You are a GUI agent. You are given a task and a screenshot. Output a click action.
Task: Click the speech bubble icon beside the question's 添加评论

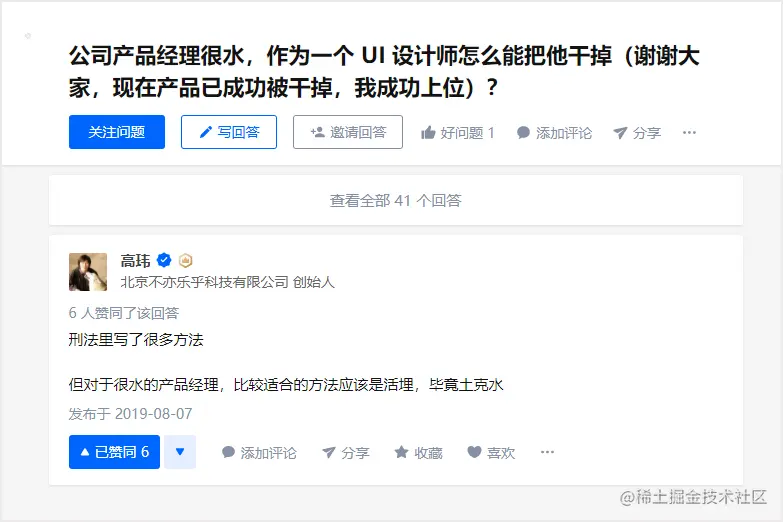click(x=523, y=132)
